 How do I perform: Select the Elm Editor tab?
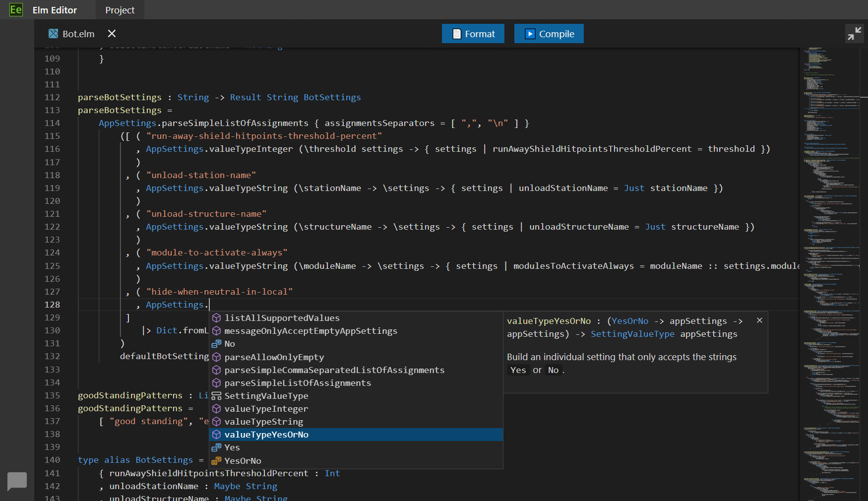[55, 9]
